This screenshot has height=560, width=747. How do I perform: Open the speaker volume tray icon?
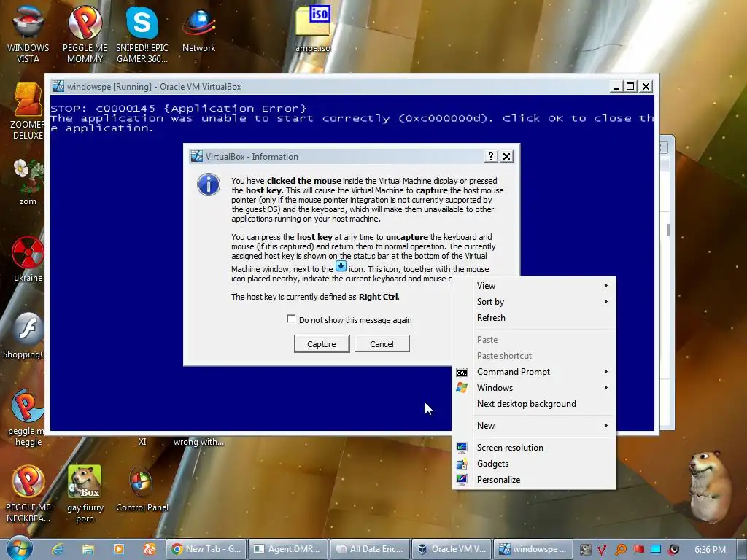pos(673,550)
